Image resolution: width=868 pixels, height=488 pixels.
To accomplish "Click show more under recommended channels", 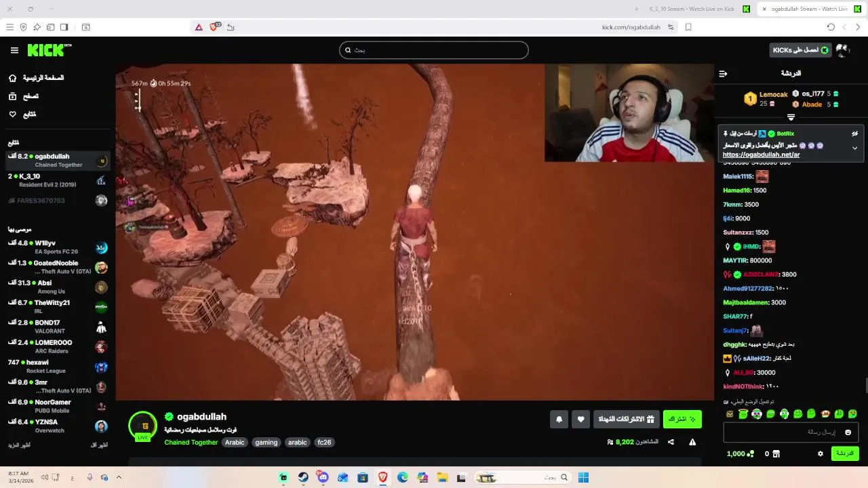I will pyautogui.click(x=19, y=445).
